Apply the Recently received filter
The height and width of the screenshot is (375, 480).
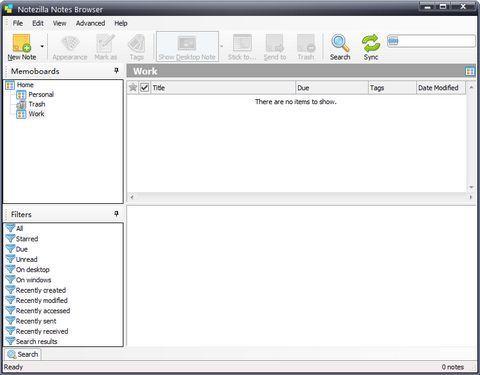coord(37,331)
